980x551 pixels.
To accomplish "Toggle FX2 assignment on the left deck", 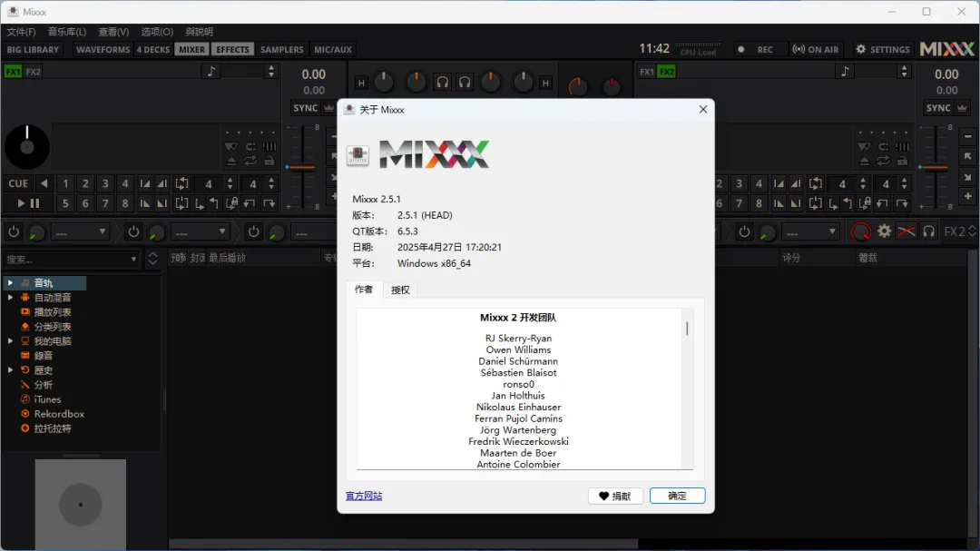I will point(34,72).
